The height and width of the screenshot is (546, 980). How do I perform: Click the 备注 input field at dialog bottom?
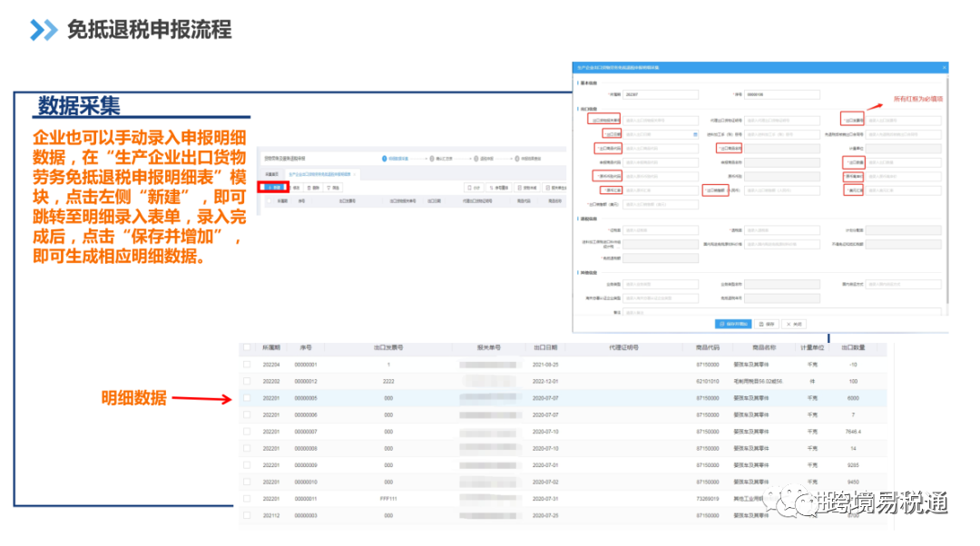782,312
